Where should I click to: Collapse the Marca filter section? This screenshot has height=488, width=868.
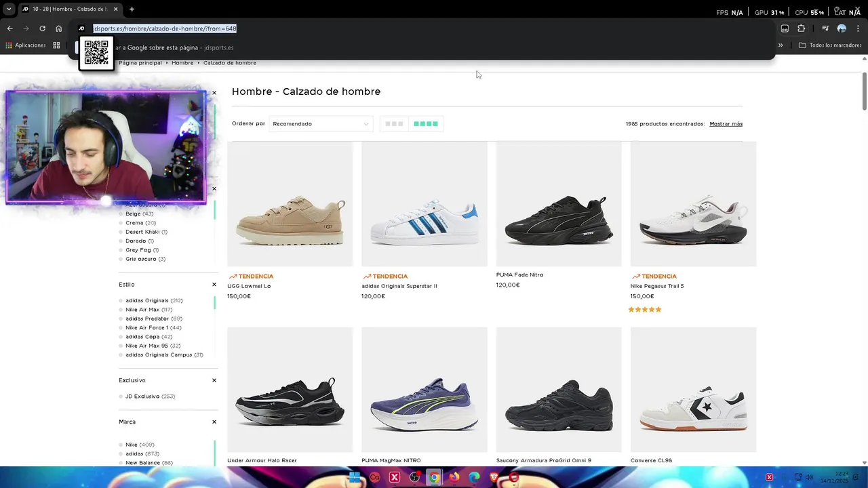tap(214, 422)
